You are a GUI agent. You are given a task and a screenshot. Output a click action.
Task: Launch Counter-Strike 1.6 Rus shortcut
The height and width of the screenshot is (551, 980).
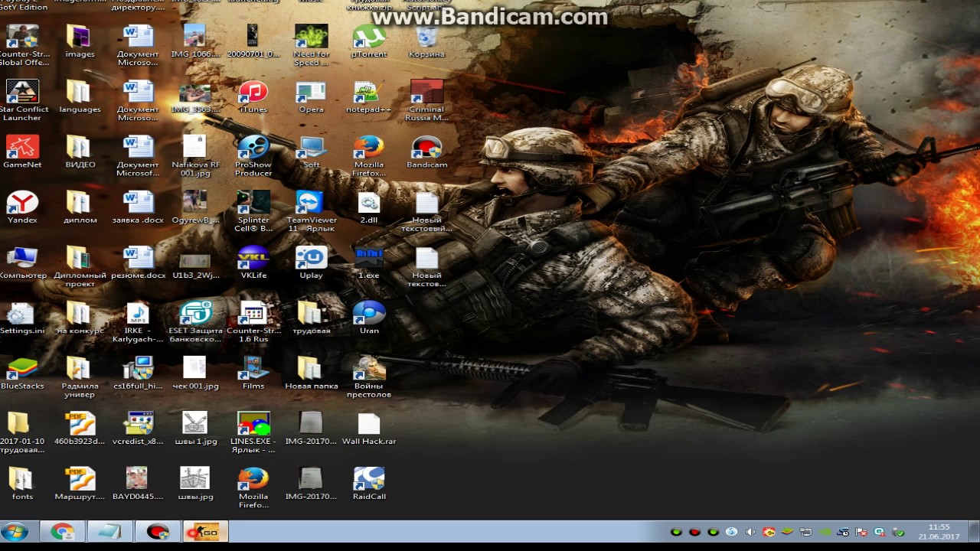coord(253,321)
